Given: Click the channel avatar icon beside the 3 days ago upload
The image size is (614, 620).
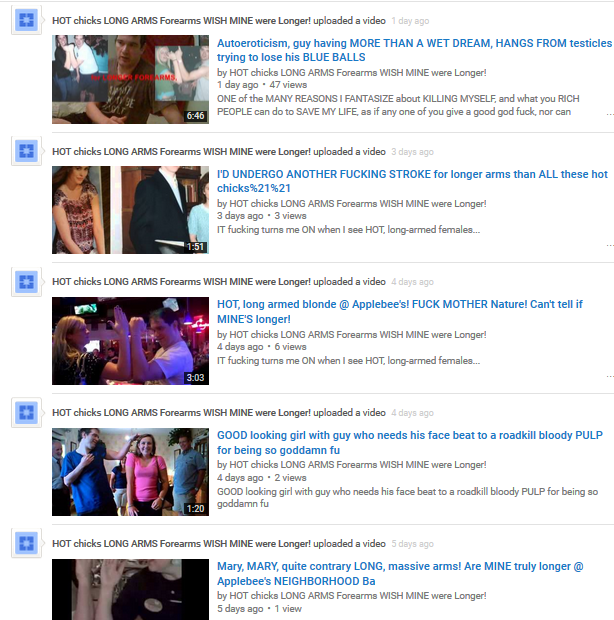Looking at the screenshot, I should tap(26, 151).
